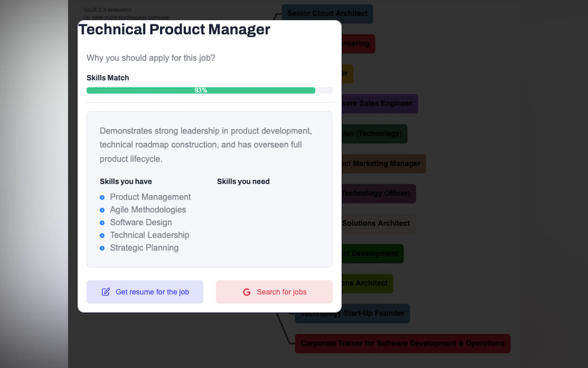Select the purple Sales Engineer node
The width and height of the screenshot is (588, 368).
[x=379, y=103]
